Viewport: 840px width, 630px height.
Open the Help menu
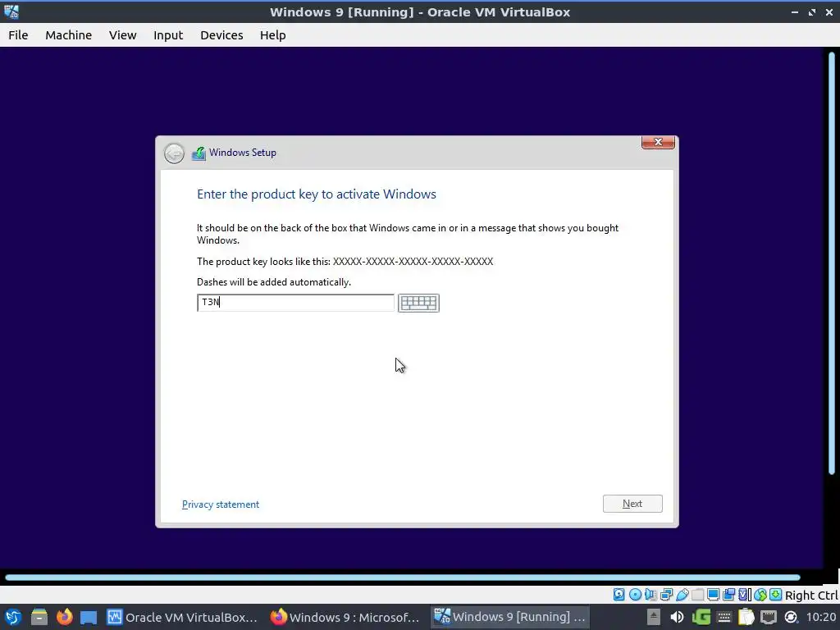tap(272, 34)
